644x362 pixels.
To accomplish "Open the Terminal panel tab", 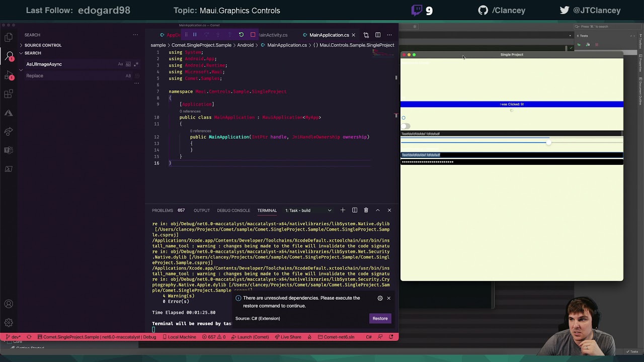I will click(x=267, y=210).
